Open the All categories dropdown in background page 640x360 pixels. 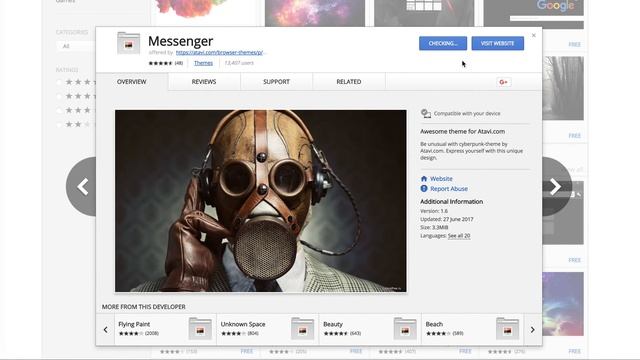point(76,46)
